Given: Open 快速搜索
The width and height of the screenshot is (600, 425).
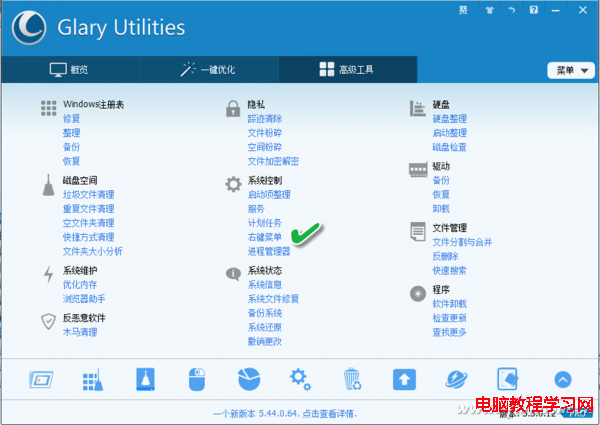Looking at the screenshot, I should (x=450, y=270).
